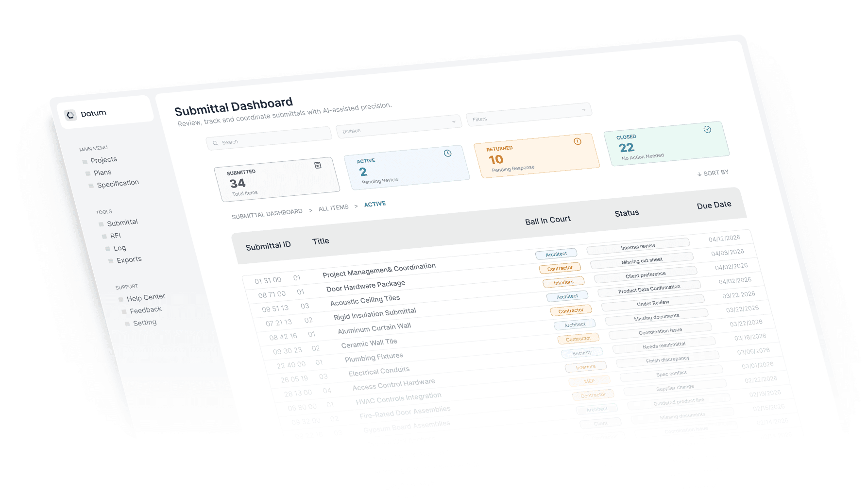Open the Division dropdown
Image resolution: width=868 pixels, height=498 pixels.
tap(399, 126)
